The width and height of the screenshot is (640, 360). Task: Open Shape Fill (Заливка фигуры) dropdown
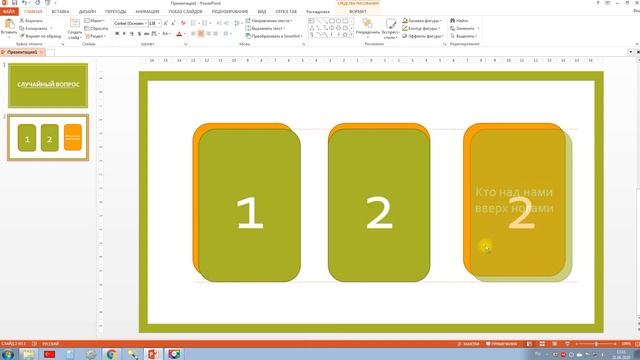[x=422, y=20]
